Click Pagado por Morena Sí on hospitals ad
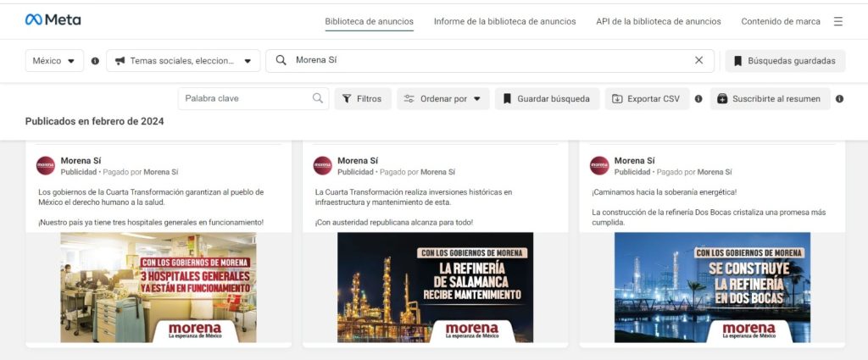This screenshot has width=868, height=360. (141, 172)
